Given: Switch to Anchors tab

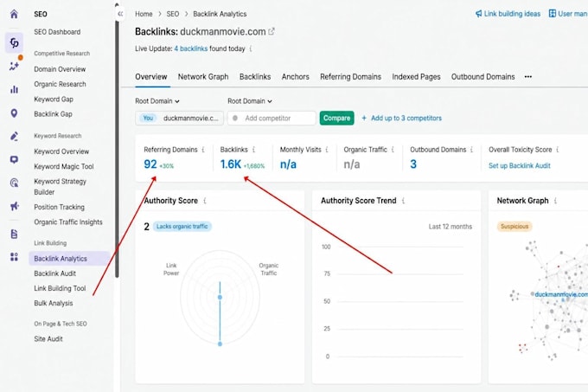Looking at the screenshot, I should tap(296, 76).
